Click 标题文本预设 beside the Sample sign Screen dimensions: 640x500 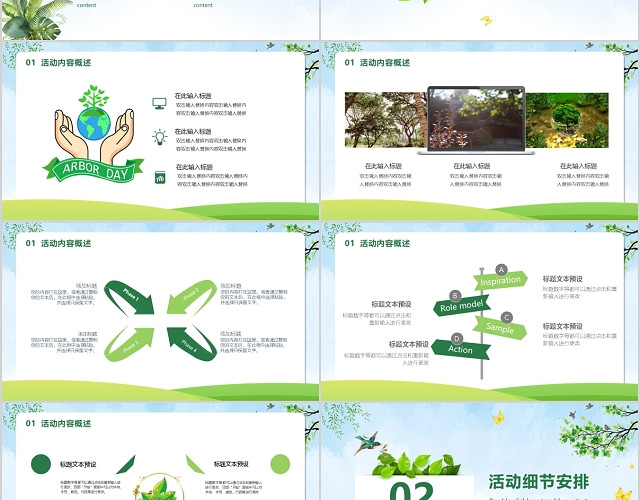click(x=562, y=326)
